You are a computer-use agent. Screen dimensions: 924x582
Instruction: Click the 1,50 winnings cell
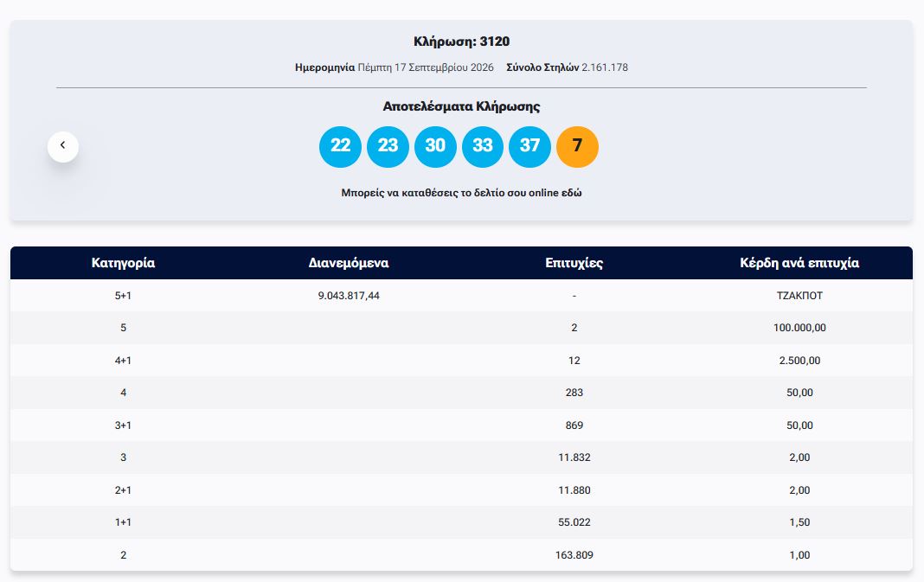(799, 522)
